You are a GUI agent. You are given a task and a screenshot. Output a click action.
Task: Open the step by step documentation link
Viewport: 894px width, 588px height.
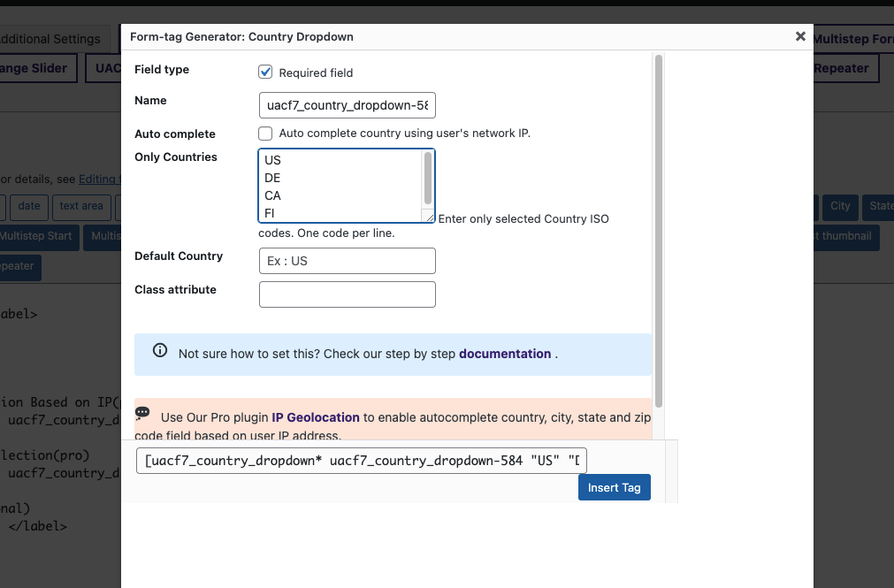[x=505, y=354]
